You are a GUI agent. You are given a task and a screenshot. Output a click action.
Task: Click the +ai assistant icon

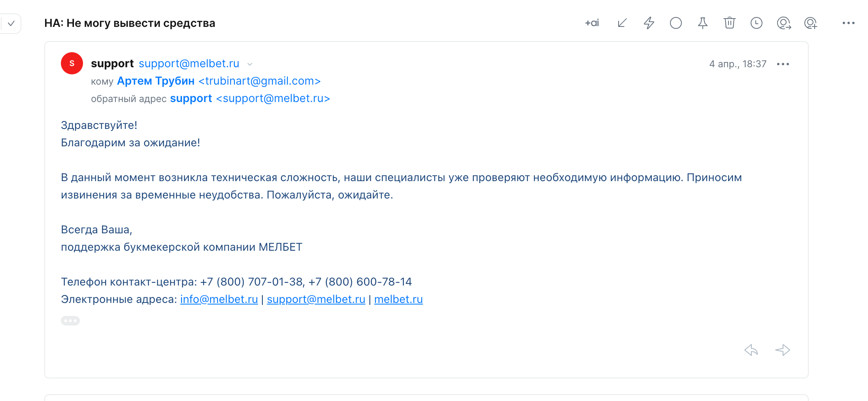592,23
